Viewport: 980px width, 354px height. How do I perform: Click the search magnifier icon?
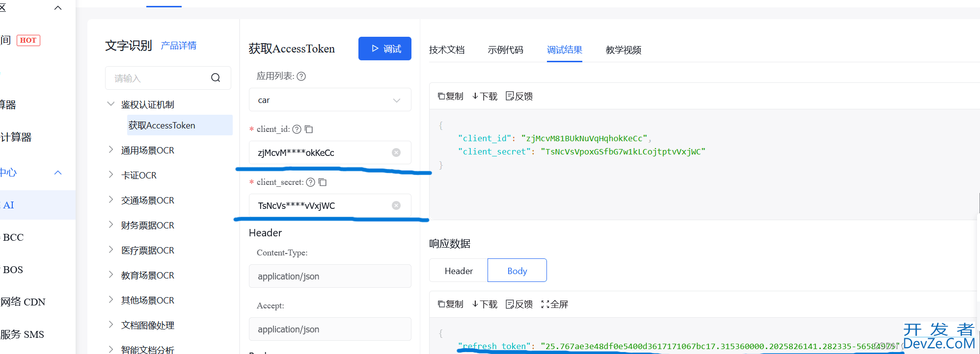pyautogui.click(x=216, y=78)
